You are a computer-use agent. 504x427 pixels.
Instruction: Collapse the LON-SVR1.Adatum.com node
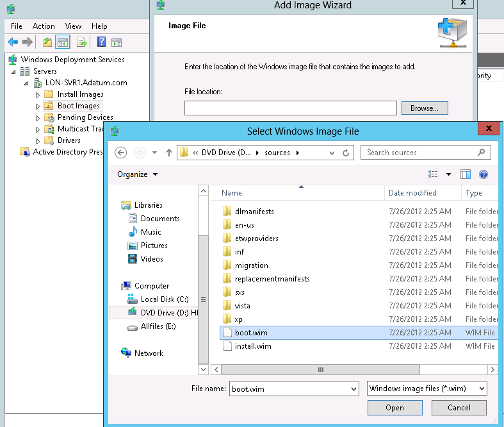[x=26, y=83]
